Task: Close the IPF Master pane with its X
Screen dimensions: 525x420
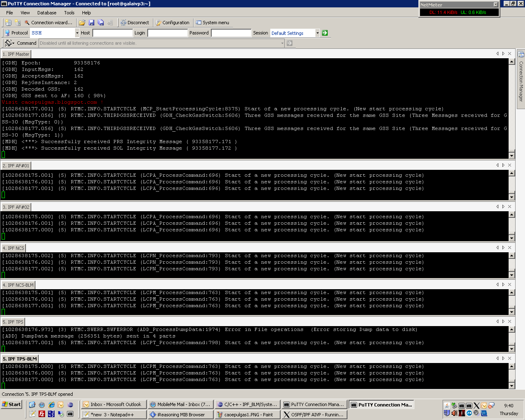Action: pyautogui.click(x=509, y=54)
